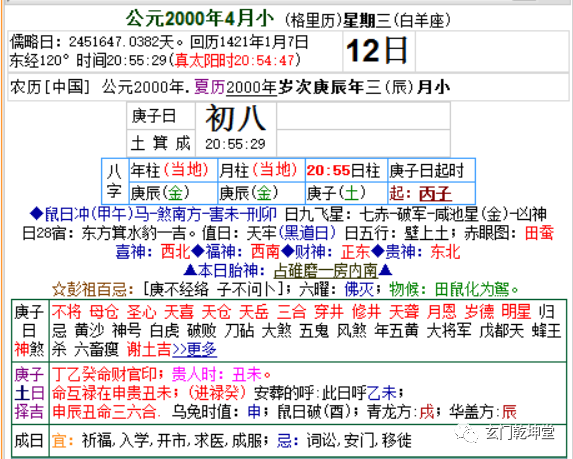Click the red 母仓 auspicious star

tap(104, 312)
